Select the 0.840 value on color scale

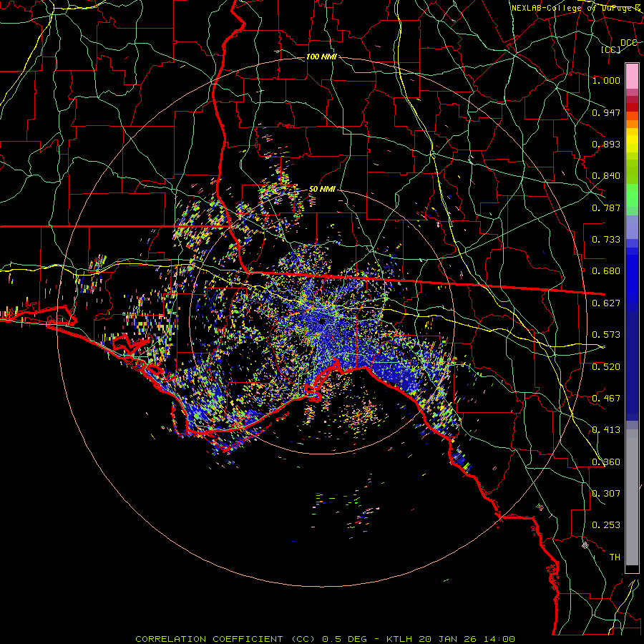(606, 176)
